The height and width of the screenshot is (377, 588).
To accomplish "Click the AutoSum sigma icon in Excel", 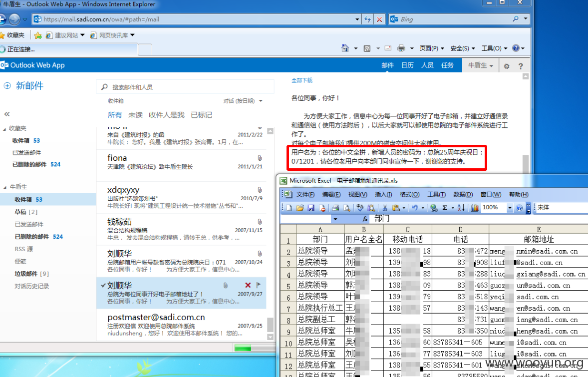I will 445,208.
